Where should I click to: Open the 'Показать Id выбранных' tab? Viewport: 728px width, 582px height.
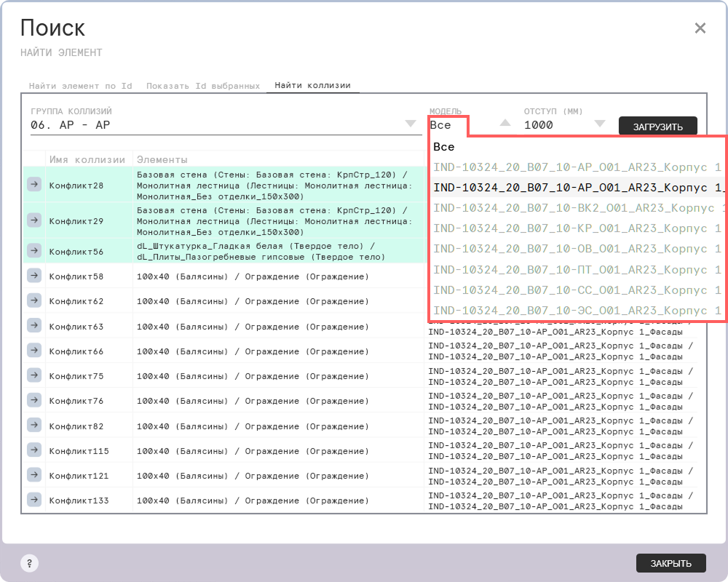(202, 86)
